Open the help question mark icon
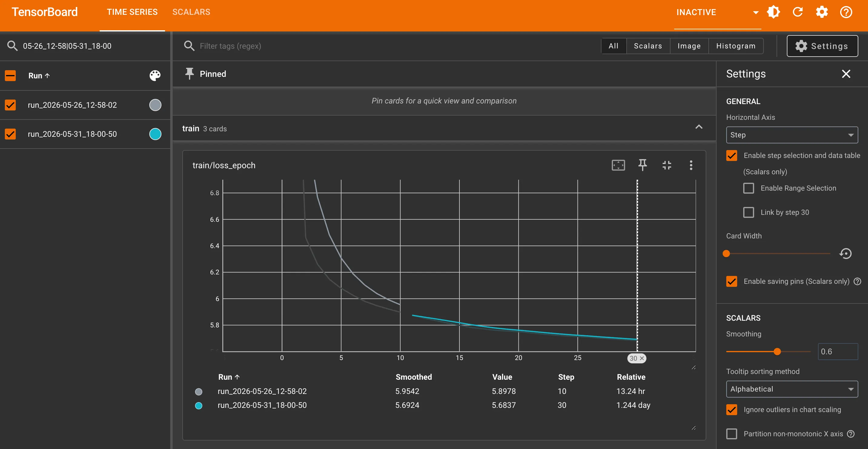The width and height of the screenshot is (868, 449). [846, 12]
